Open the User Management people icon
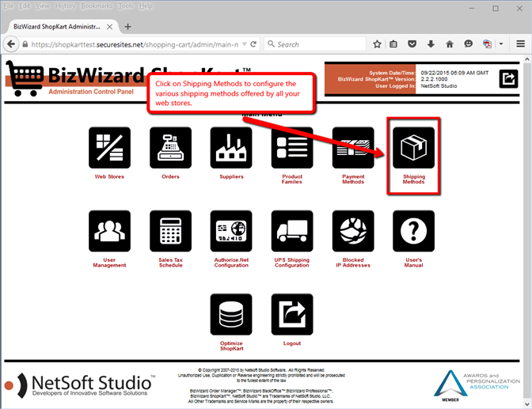Image resolution: width=532 pixels, height=409 pixels. [x=109, y=231]
